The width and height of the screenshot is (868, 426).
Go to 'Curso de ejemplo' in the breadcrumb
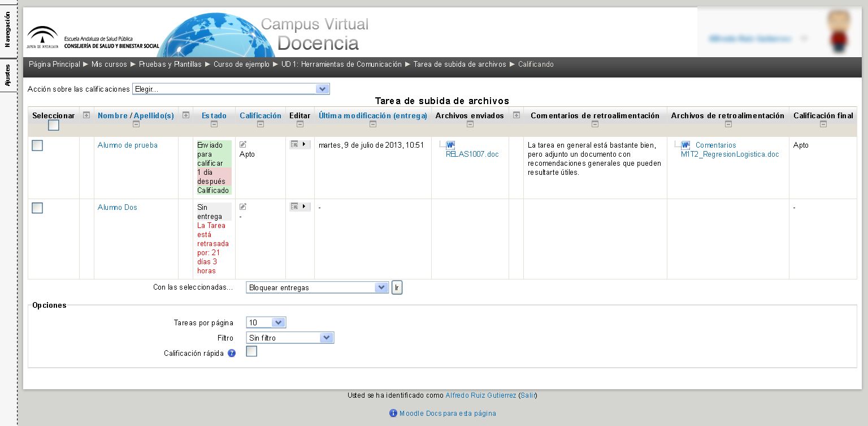(x=241, y=64)
